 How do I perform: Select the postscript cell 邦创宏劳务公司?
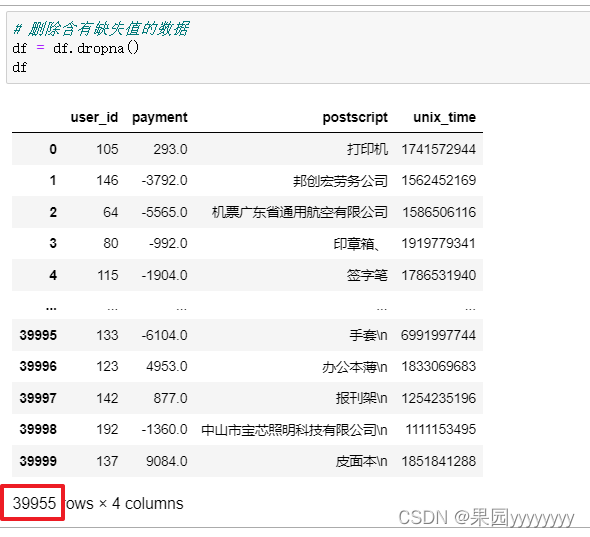point(340,181)
